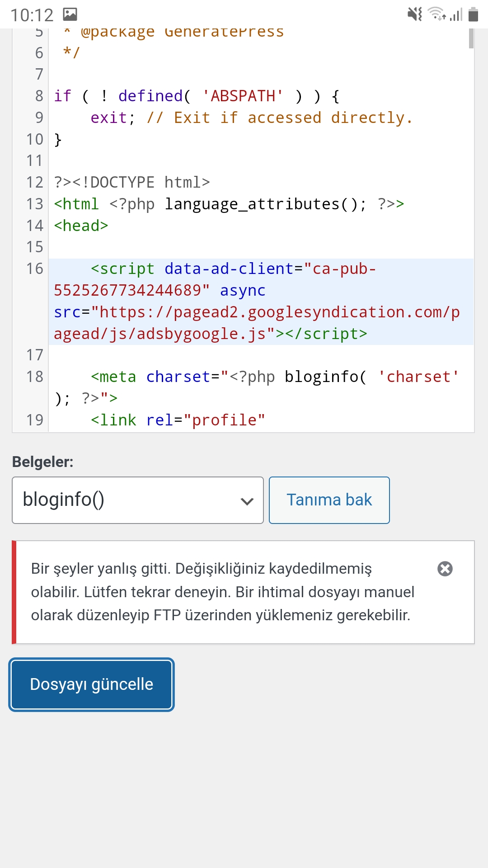This screenshot has height=868, width=488.
Task: Click data-ad-client attribute in script tag
Action: (x=229, y=269)
